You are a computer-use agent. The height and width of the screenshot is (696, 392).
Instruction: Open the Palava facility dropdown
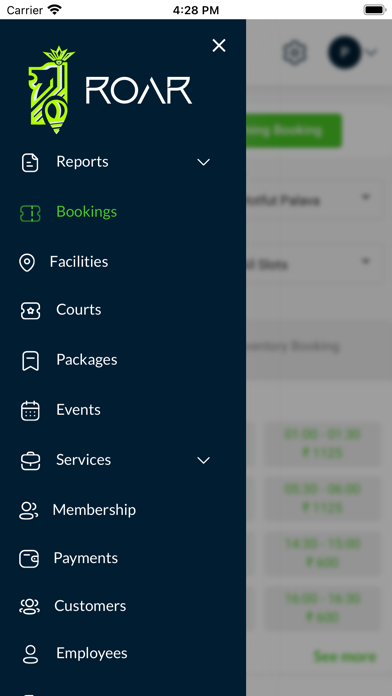[315, 199]
